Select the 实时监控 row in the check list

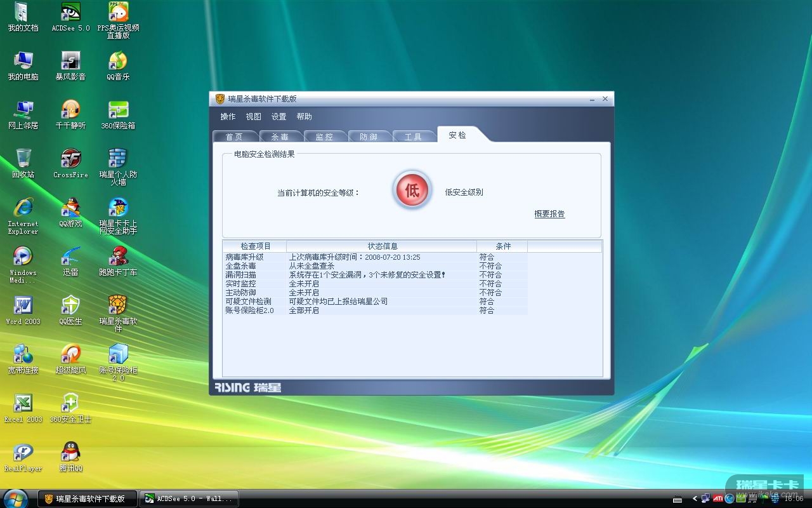click(x=376, y=284)
